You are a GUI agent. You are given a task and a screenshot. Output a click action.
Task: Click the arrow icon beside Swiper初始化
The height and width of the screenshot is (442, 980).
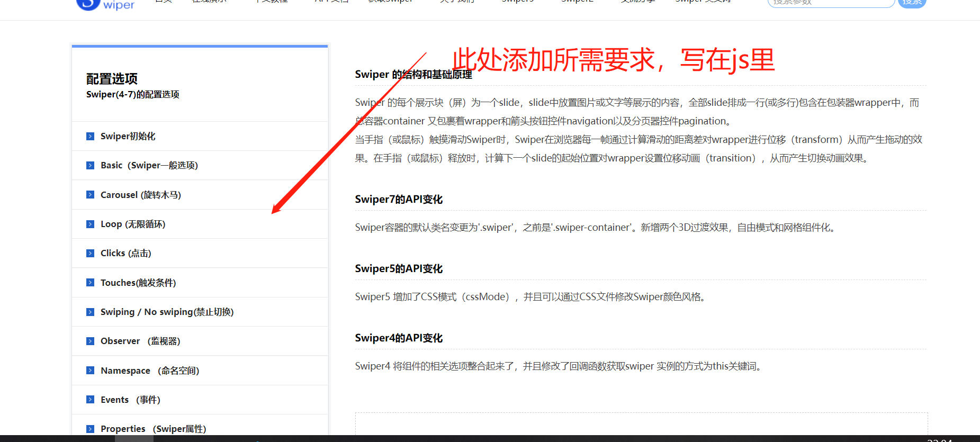click(90, 136)
